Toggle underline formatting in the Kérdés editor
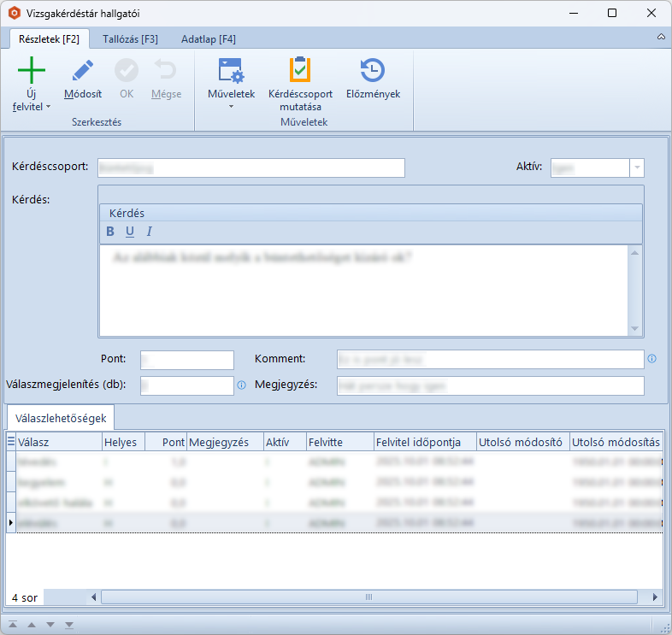 (x=130, y=232)
